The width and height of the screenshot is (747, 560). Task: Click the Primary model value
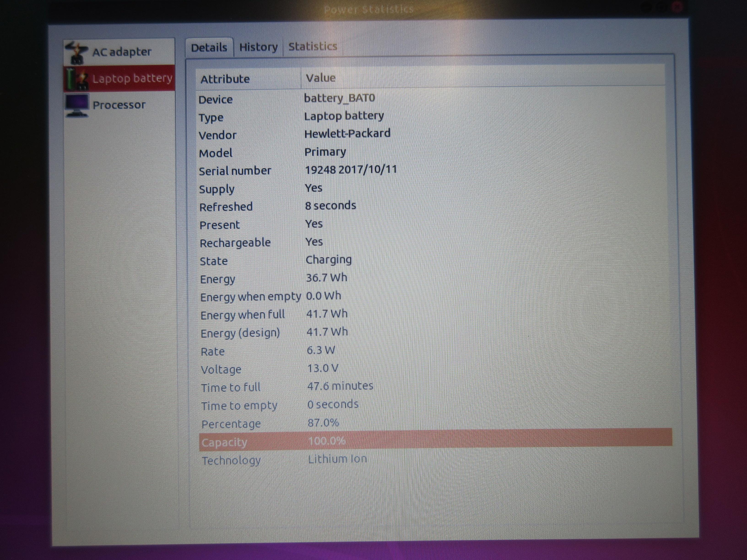click(325, 152)
